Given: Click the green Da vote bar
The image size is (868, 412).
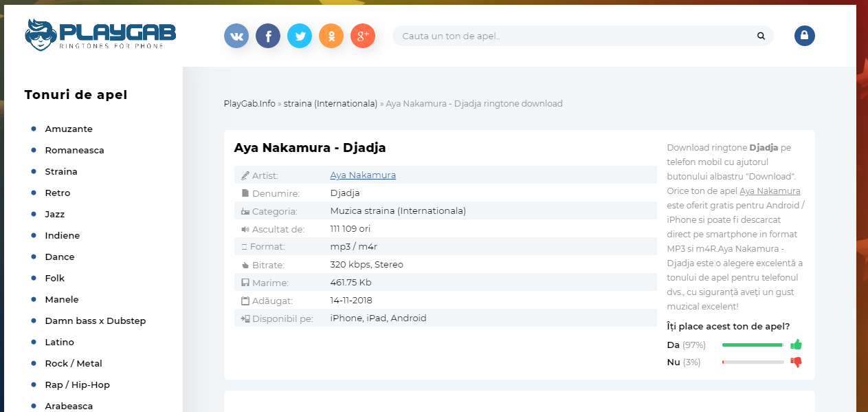Looking at the screenshot, I should [753, 345].
